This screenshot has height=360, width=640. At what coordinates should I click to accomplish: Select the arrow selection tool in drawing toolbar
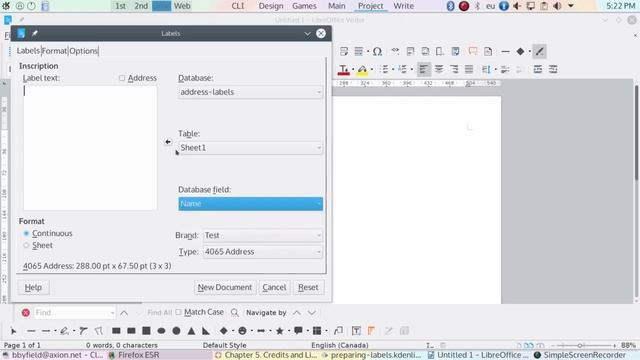13,331
